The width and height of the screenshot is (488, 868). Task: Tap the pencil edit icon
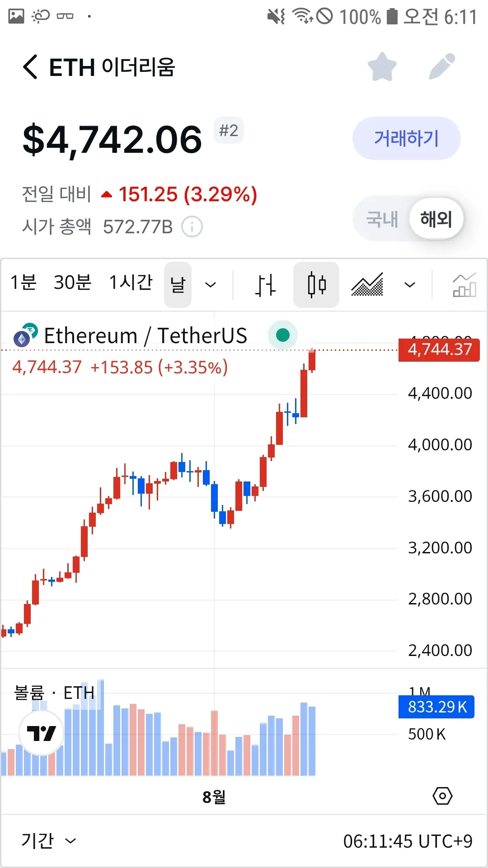[x=441, y=67]
